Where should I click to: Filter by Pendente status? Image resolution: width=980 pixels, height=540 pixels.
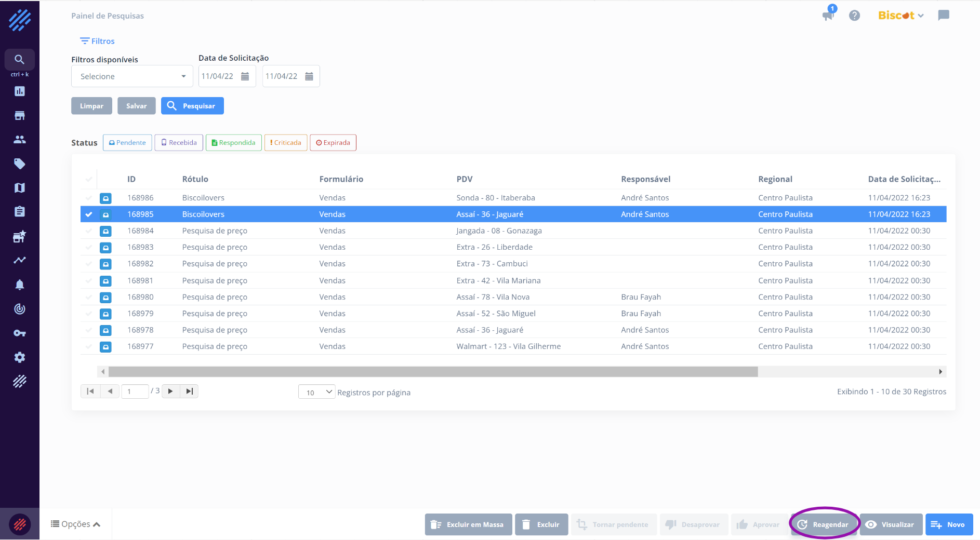[x=127, y=143]
